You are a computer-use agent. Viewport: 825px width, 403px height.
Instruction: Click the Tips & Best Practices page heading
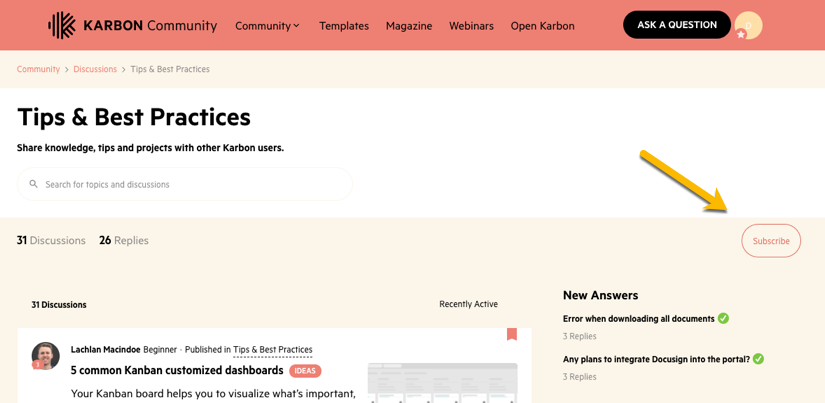tap(134, 117)
